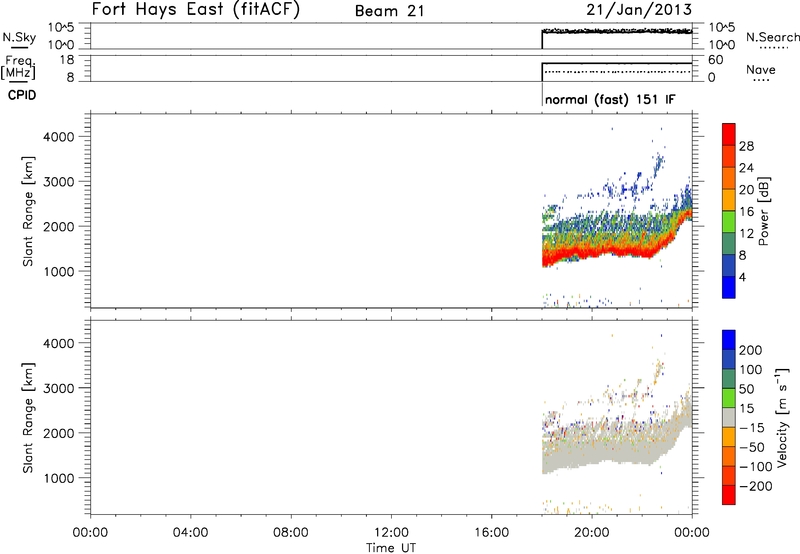Click the 'CPID' label

(22, 95)
